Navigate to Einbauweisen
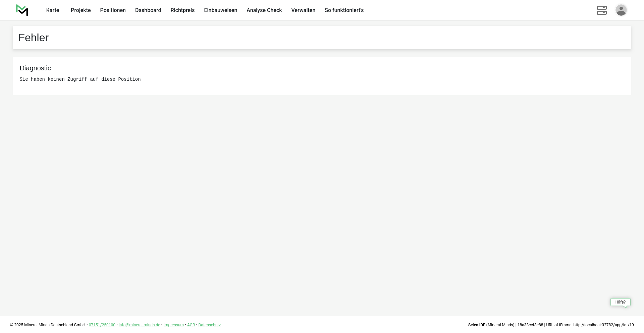The width and height of the screenshot is (644, 333). click(x=220, y=10)
